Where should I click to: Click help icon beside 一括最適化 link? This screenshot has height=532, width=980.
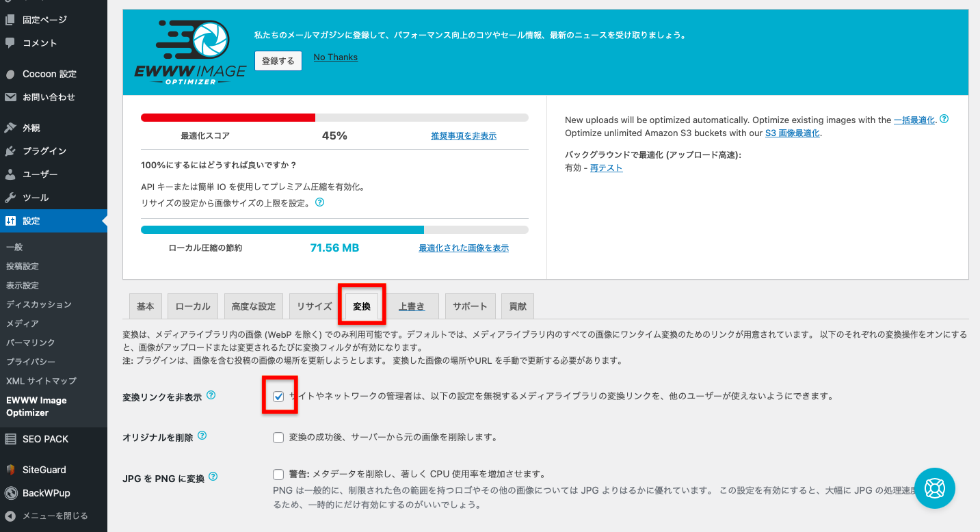(x=944, y=119)
